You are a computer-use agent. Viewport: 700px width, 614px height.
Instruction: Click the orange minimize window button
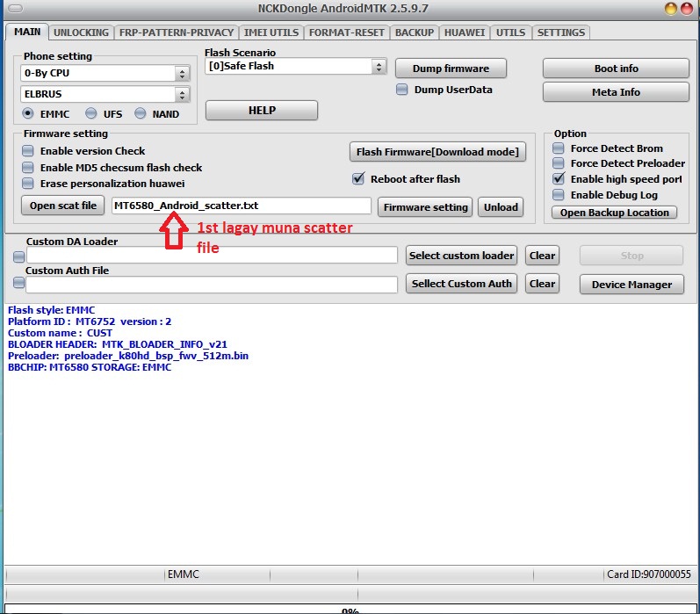pos(670,9)
